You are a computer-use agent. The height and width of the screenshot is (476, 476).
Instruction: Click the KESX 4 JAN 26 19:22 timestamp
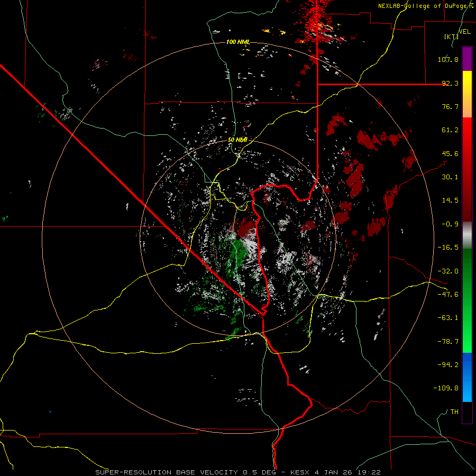click(335, 472)
